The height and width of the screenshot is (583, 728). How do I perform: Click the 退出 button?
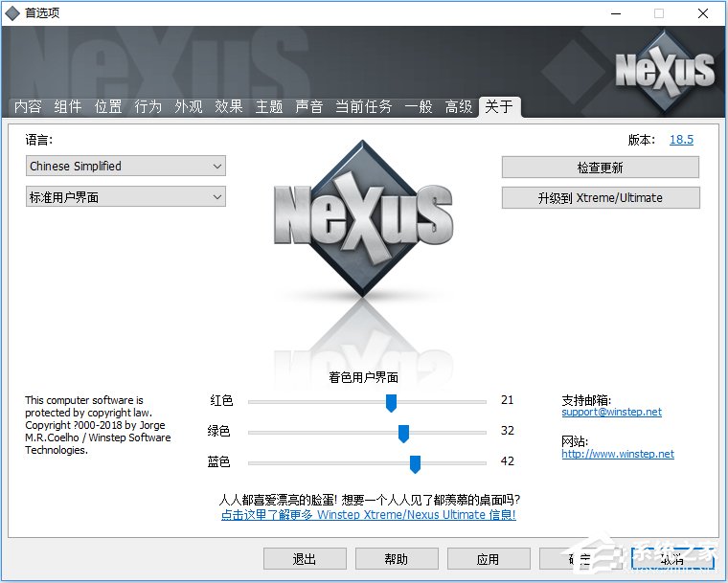pos(305,559)
